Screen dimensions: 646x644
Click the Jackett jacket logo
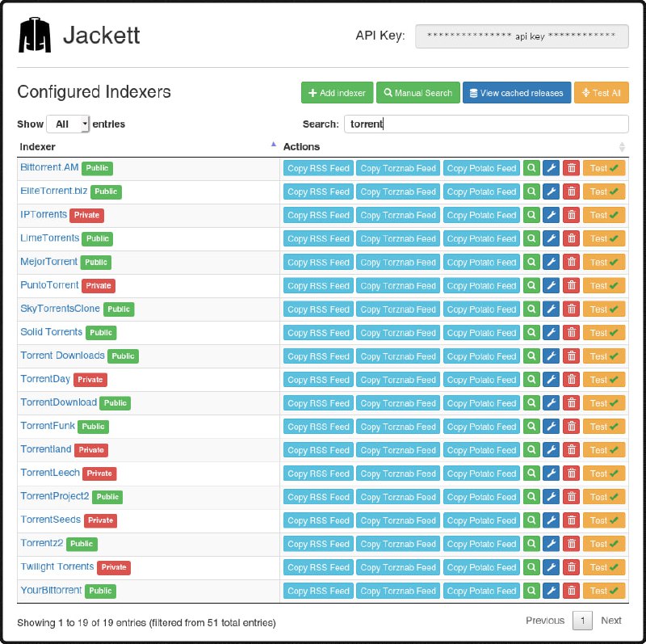34,36
